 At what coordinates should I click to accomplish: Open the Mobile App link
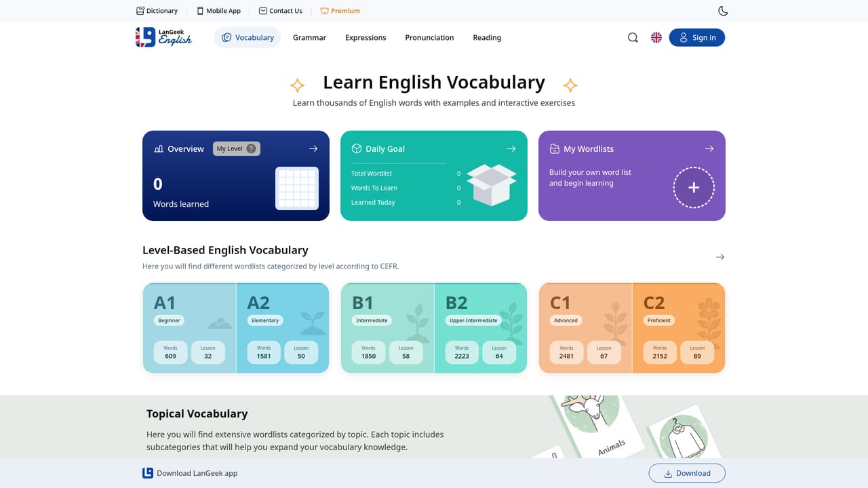click(x=218, y=11)
